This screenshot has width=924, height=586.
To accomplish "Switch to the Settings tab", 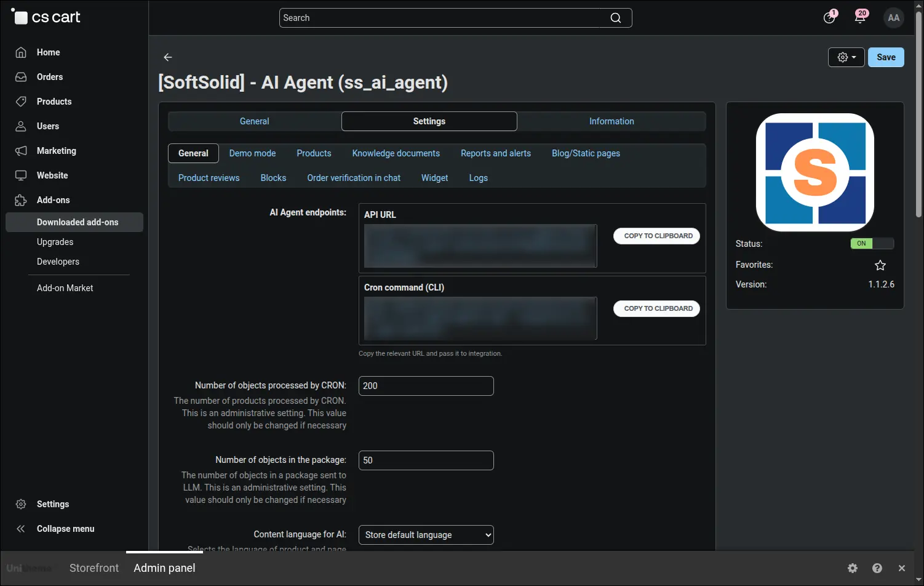I will tap(429, 121).
